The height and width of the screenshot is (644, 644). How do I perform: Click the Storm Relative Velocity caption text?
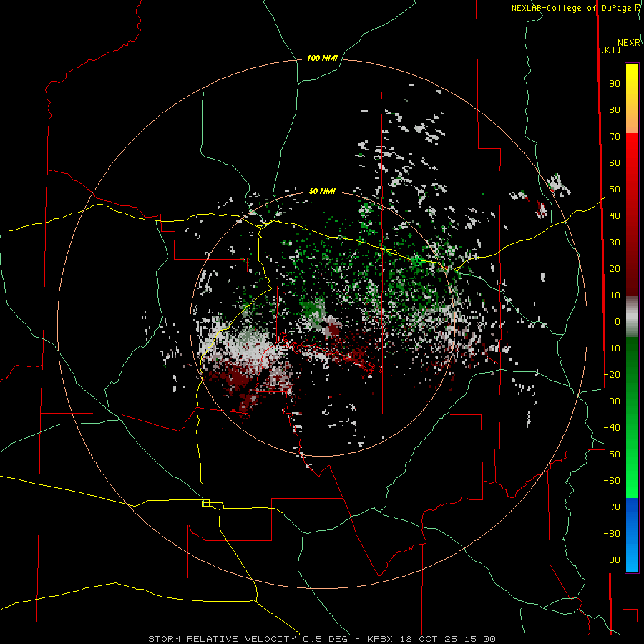322,639
